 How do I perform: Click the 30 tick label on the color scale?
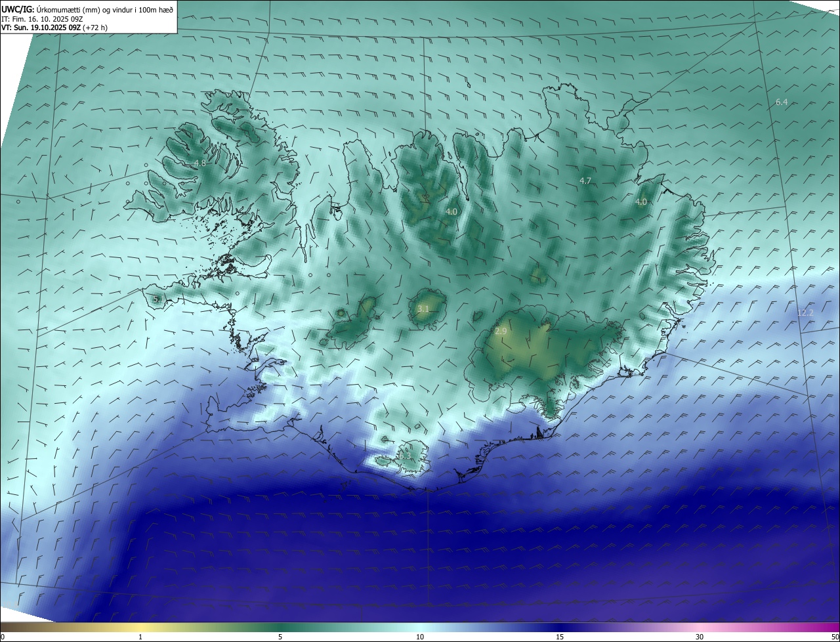coord(700,637)
